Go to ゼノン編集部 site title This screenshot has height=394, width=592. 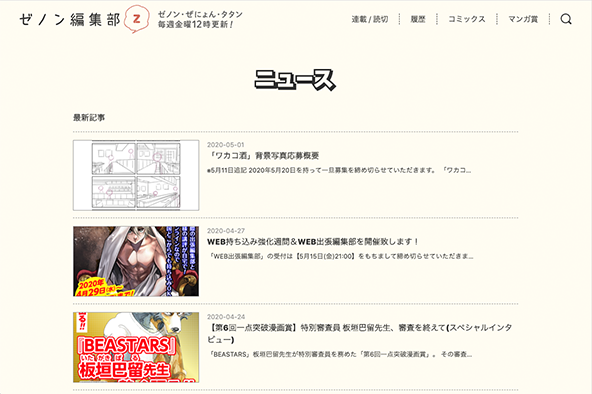pyautogui.click(x=70, y=20)
